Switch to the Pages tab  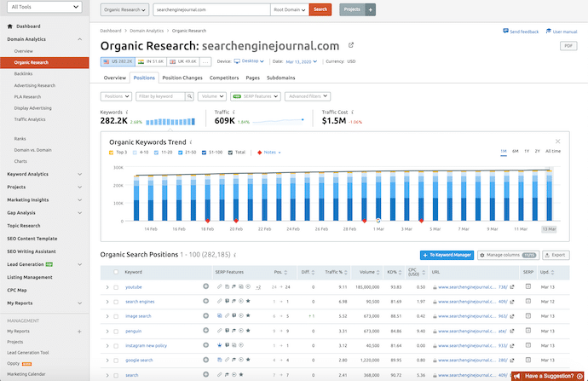pos(253,78)
